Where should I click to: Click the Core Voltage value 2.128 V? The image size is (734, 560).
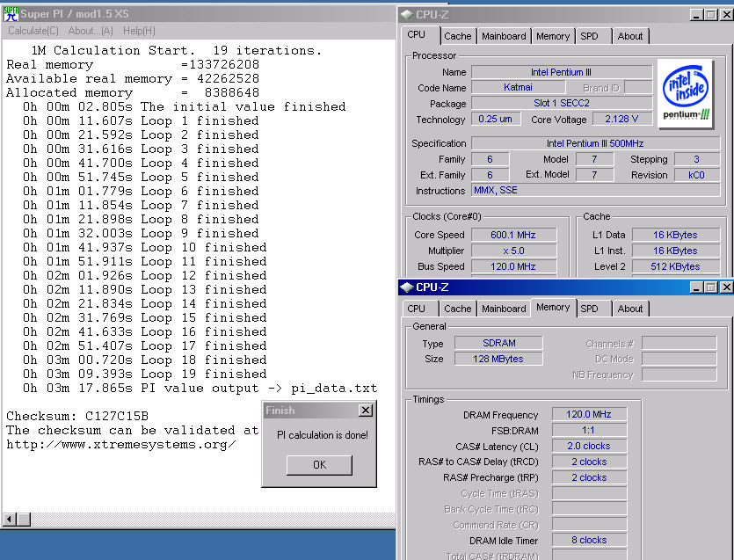(622, 119)
